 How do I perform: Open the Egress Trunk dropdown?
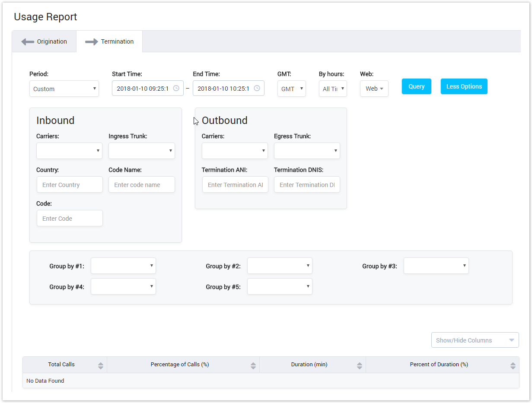pyautogui.click(x=306, y=151)
